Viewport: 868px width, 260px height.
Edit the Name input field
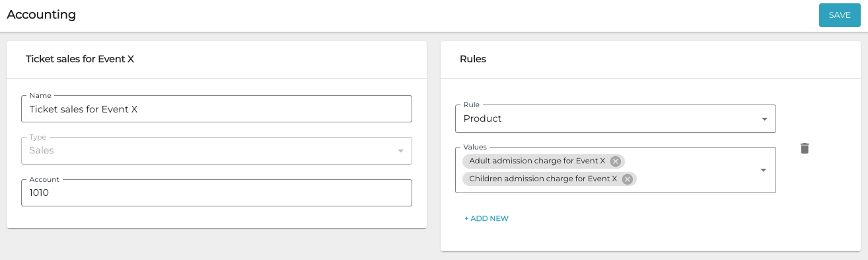click(217, 109)
